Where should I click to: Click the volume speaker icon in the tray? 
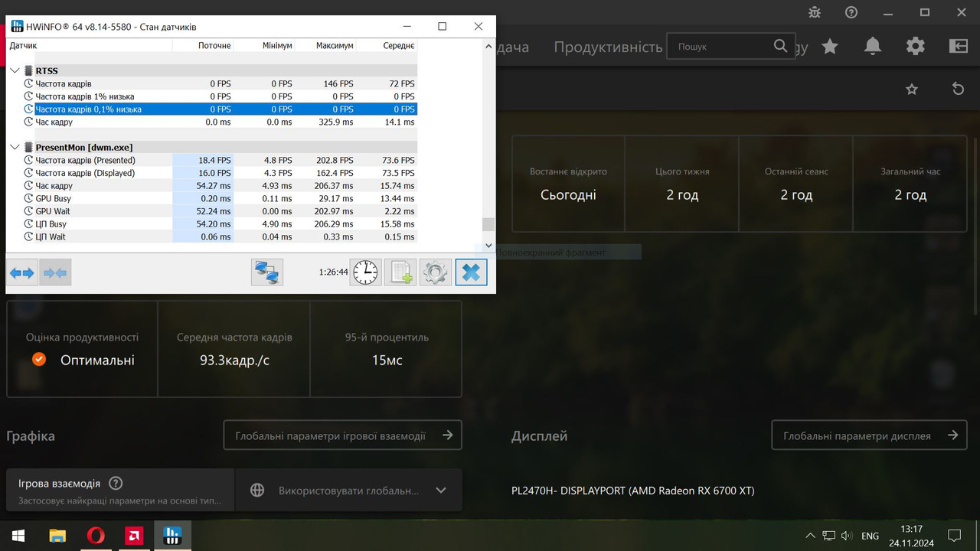pos(847,536)
